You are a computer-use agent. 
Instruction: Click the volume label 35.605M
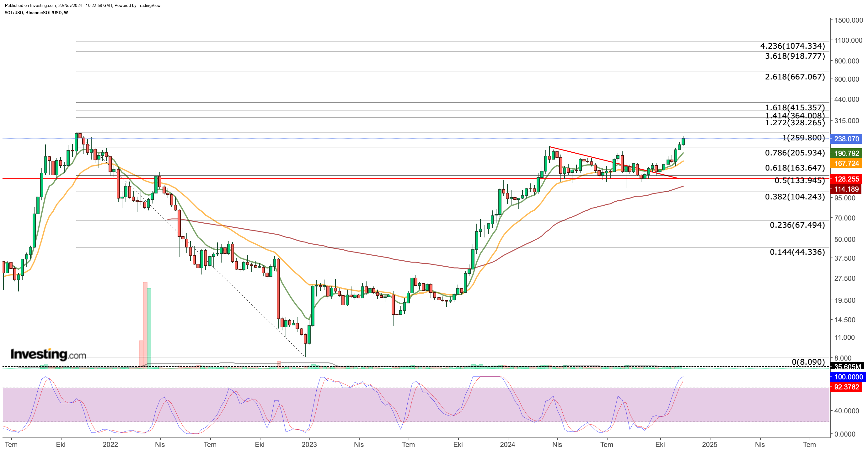(x=848, y=366)
